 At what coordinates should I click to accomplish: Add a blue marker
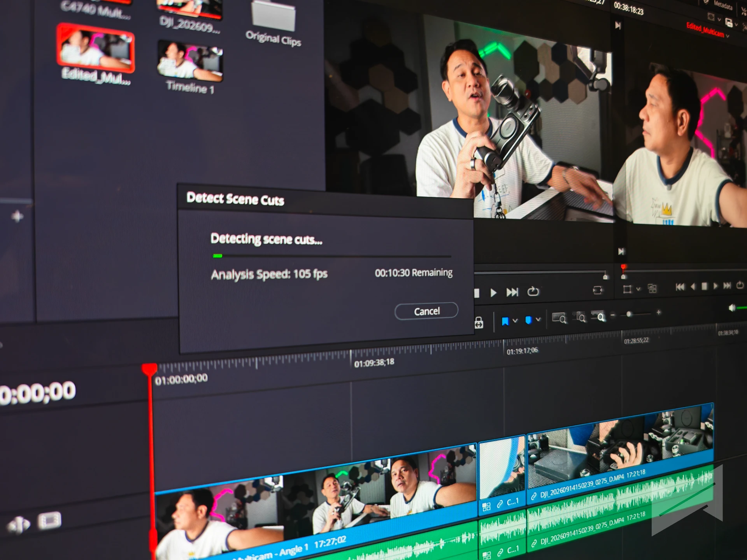point(528,320)
